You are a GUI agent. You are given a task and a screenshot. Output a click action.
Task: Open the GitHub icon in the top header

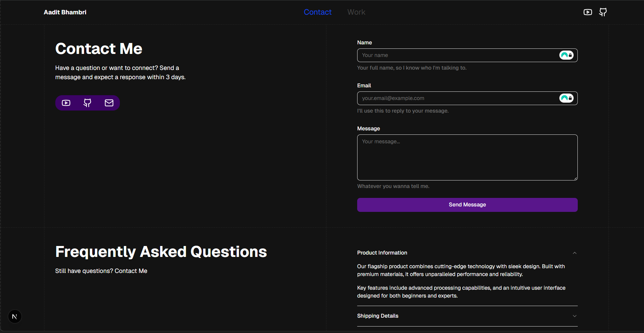pos(603,12)
